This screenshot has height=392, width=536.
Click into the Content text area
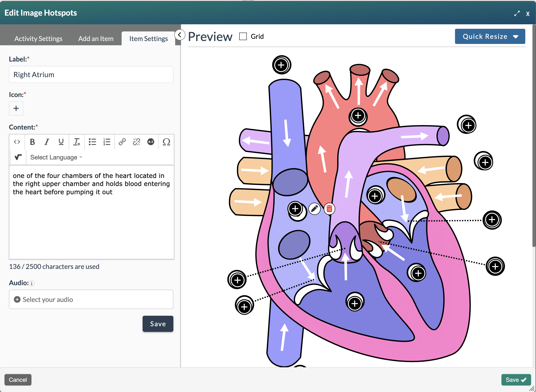[x=91, y=212]
